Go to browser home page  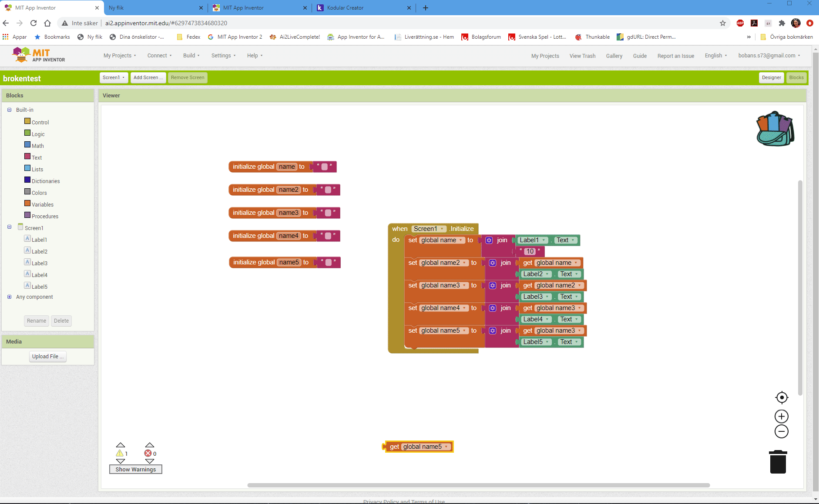click(x=47, y=23)
